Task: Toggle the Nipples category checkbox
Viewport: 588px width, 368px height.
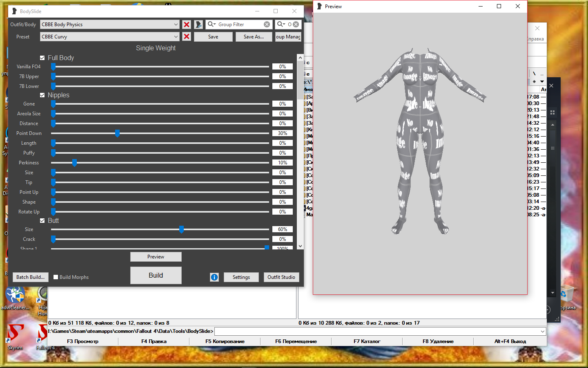Action: click(42, 95)
